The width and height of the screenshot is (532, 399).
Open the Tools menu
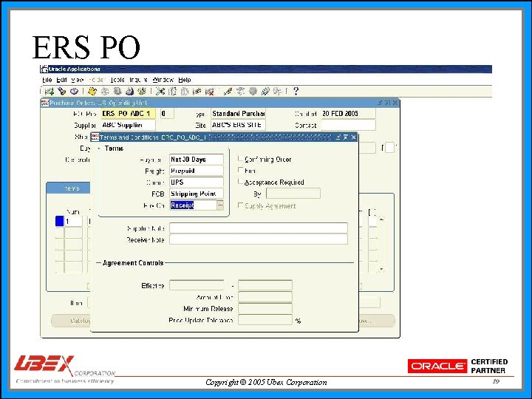point(117,80)
